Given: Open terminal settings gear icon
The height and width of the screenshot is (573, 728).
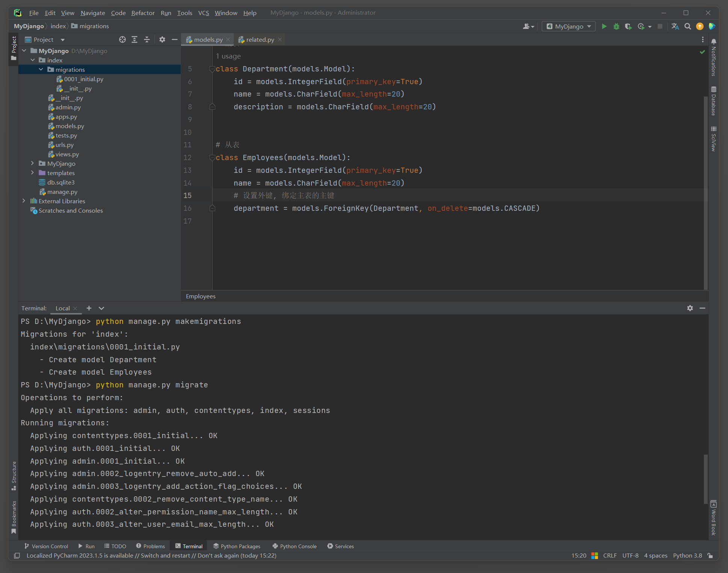Looking at the screenshot, I should 690,308.
